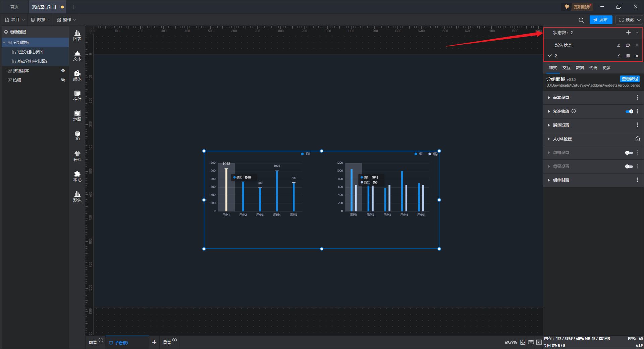Click the 预览 preview button
Image resolution: width=644 pixels, height=349 pixels.
point(627,20)
